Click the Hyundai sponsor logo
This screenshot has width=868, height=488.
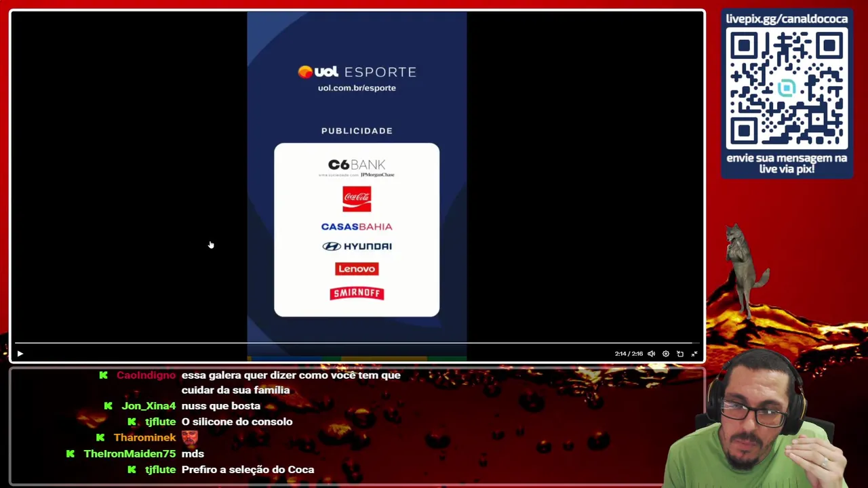[357, 247]
